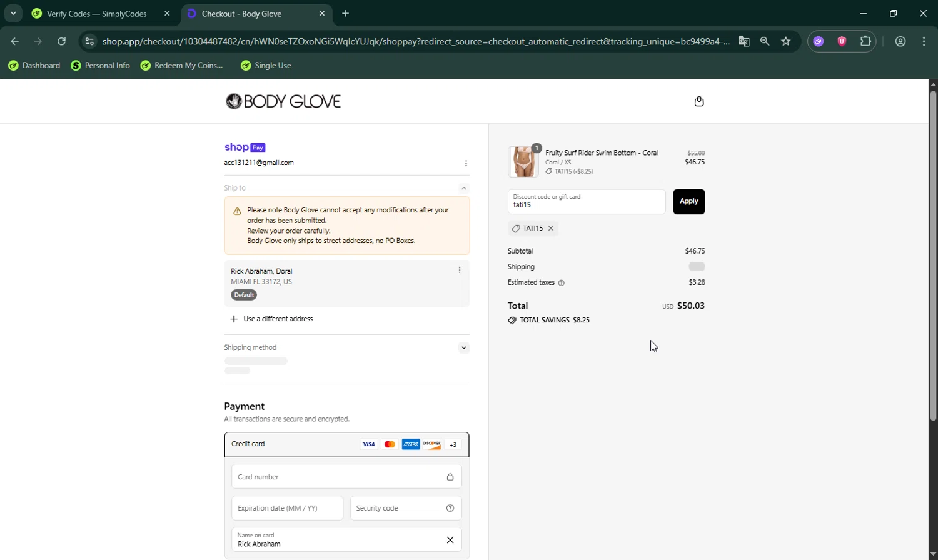Click total savings tag icon
This screenshot has height=560, width=938.
512,320
